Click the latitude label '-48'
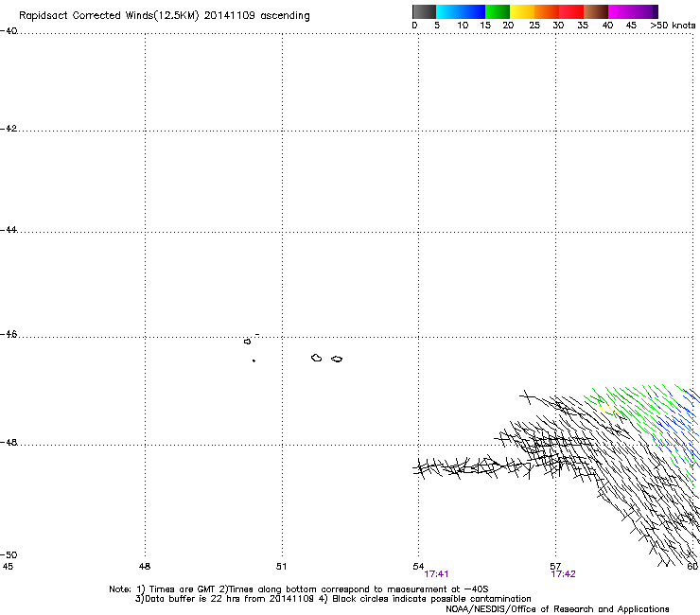The image size is (700, 615). click(9, 443)
